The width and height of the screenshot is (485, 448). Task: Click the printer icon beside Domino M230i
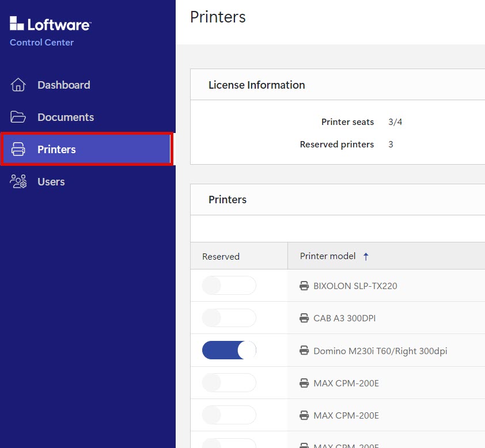(304, 351)
